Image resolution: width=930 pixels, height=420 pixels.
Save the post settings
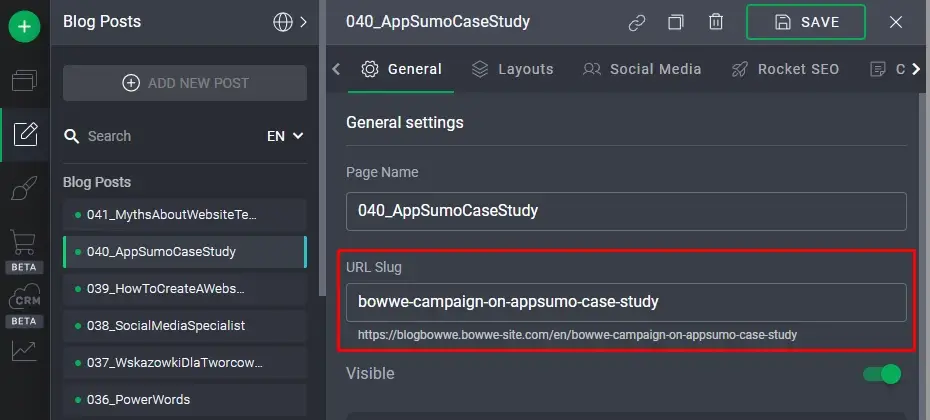[x=805, y=22]
